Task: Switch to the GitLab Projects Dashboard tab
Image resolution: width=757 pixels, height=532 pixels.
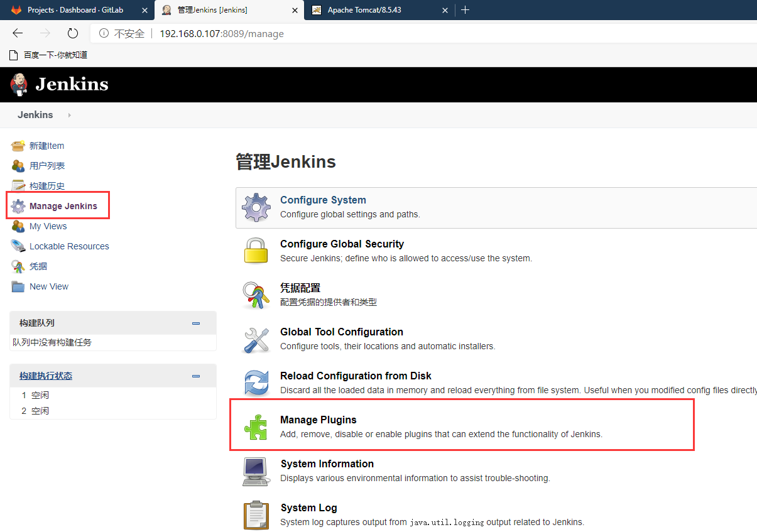Action: point(76,10)
